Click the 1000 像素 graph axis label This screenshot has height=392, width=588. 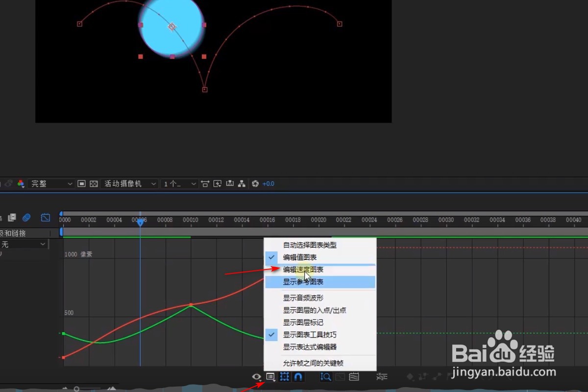point(78,254)
